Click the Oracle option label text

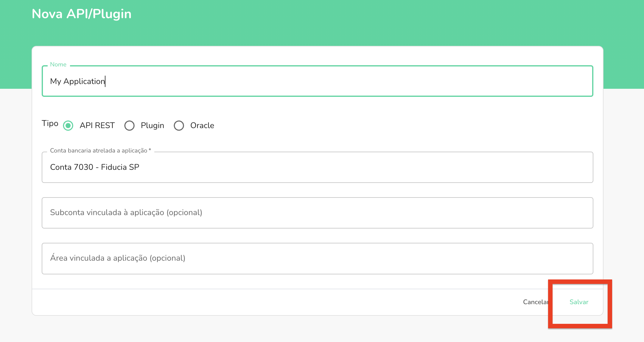pos(202,125)
